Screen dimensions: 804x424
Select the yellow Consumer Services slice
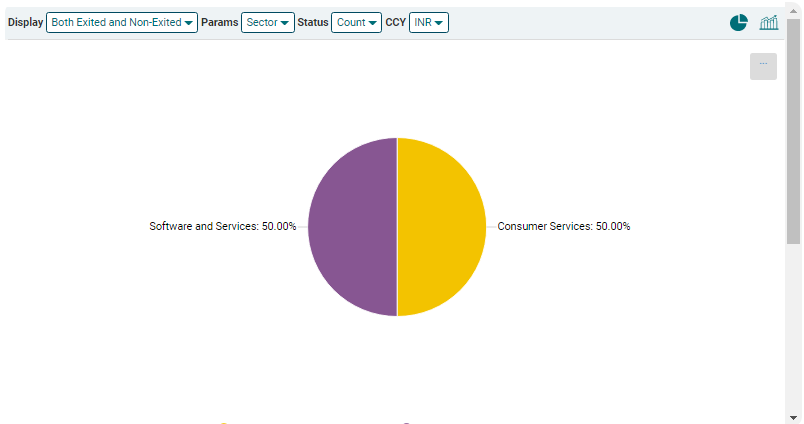442,227
